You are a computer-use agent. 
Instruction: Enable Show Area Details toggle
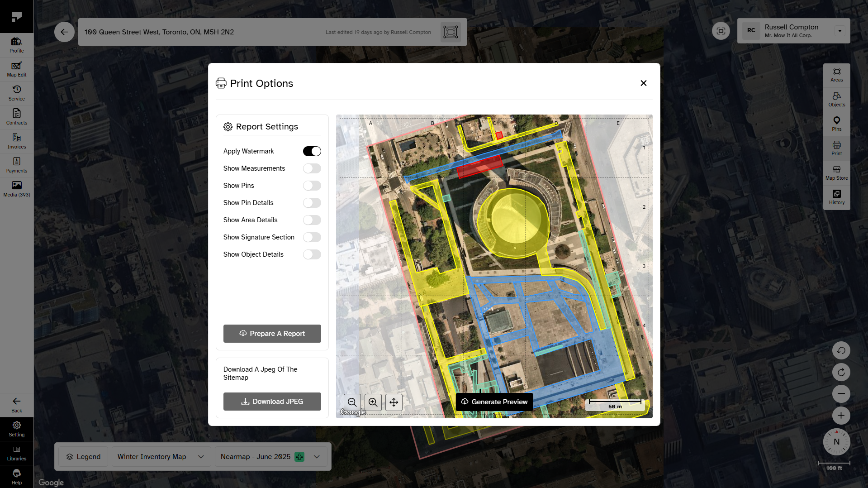coord(312,220)
